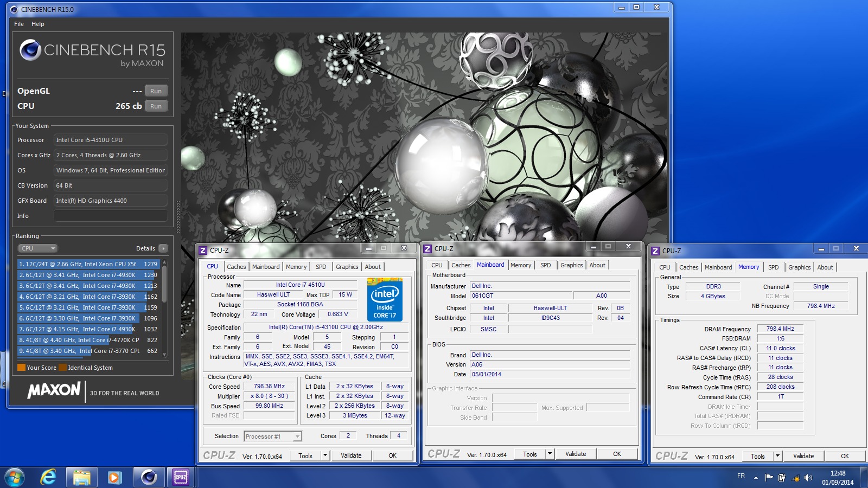
Task: Click OK in the first CPU-Z window
Action: pos(392,455)
